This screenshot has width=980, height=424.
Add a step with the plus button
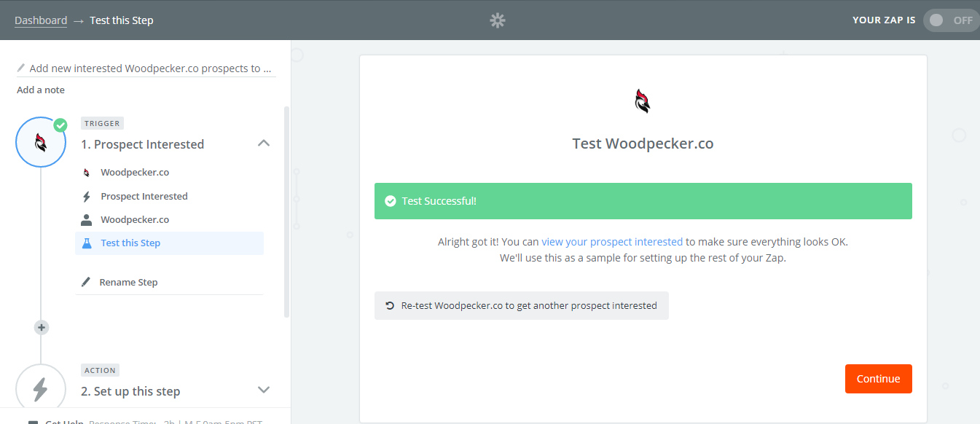pos(42,328)
